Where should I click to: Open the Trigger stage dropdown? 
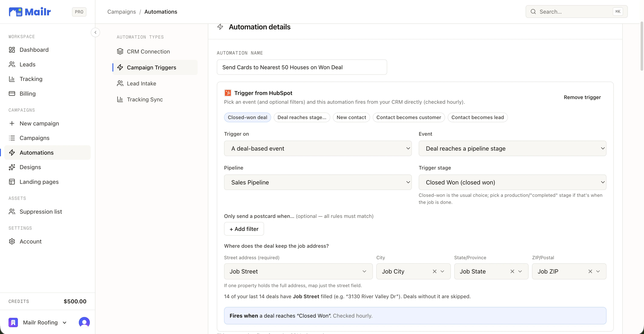(512, 182)
